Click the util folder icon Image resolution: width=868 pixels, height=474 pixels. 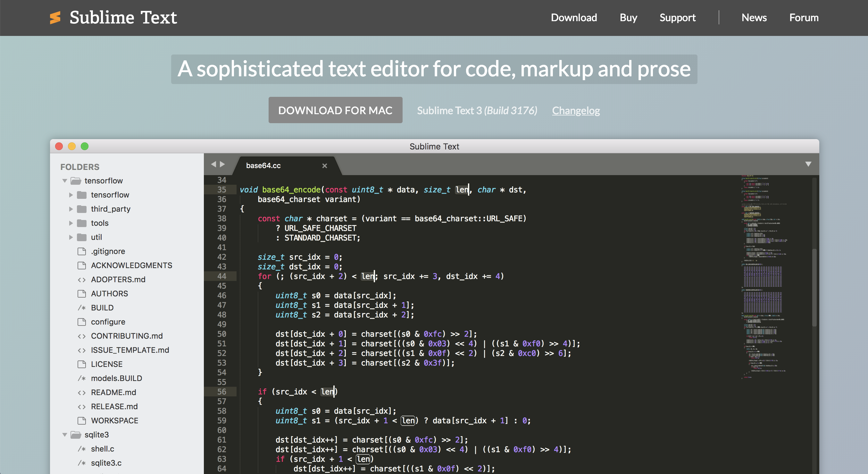point(81,237)
